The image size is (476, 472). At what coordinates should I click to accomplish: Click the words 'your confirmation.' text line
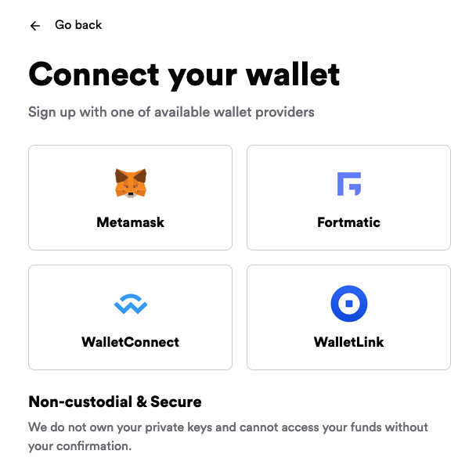point(80,446)
